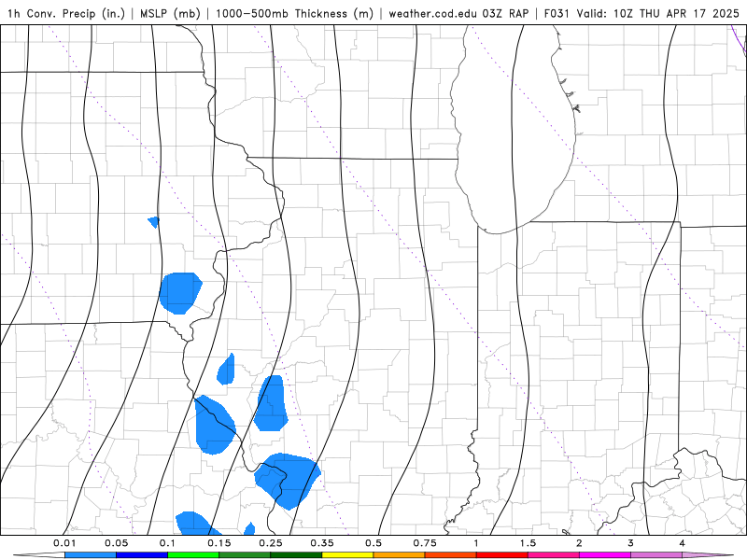
Task: Click the '0.35' legend value
Action: (x=322, y=543)
